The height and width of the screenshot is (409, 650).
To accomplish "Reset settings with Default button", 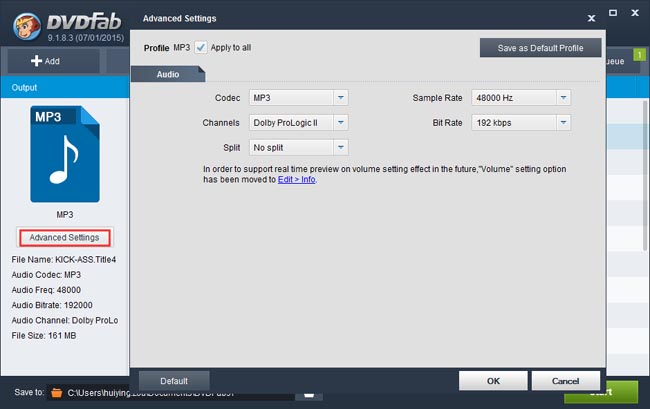I will pos(174,381).
